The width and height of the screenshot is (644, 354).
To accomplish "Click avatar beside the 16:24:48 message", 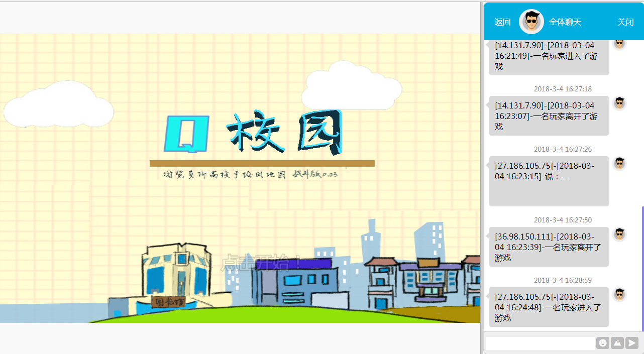I will (619, 295).
